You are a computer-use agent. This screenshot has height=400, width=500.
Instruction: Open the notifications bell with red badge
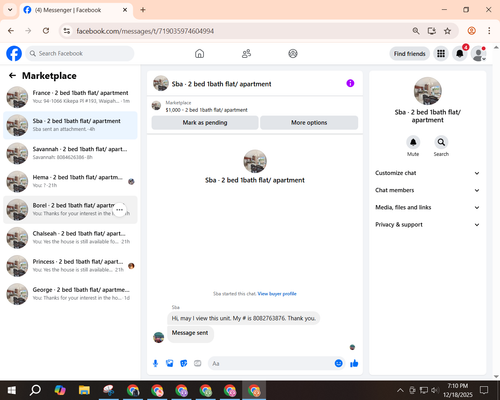click(x=460, y=53)
